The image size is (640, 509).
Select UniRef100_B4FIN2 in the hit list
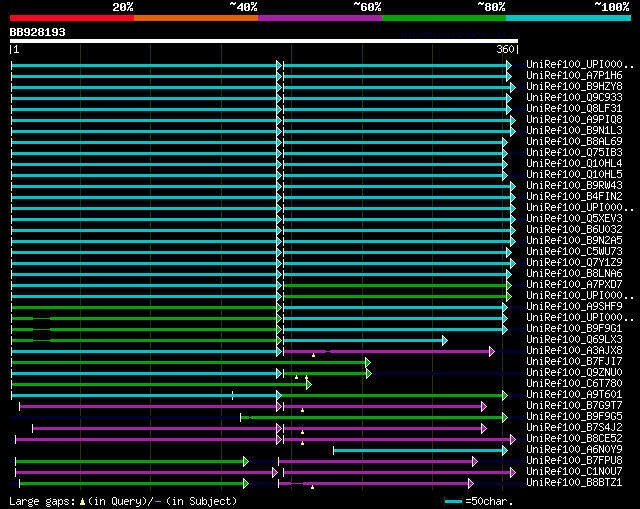pyautogui.click(x=574, y=197)
